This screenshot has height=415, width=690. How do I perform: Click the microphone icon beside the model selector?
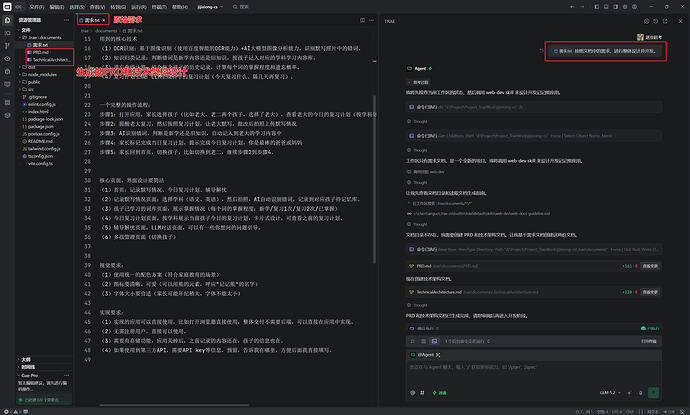(x=640, y=393)
